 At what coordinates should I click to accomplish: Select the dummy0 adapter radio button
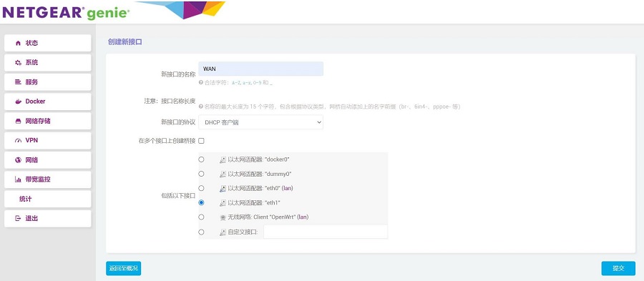pos(201,174)
